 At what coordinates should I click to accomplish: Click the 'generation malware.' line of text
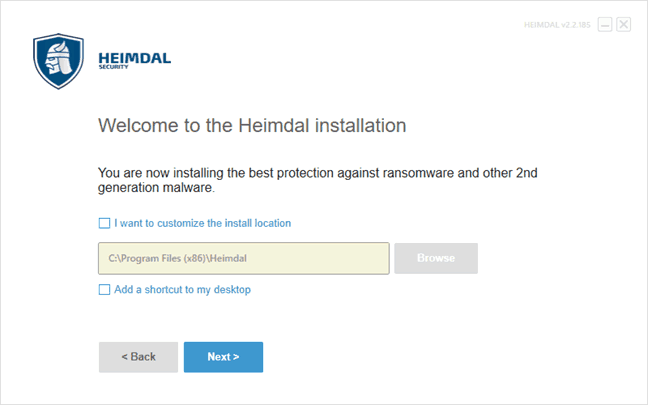pos(156,188)
